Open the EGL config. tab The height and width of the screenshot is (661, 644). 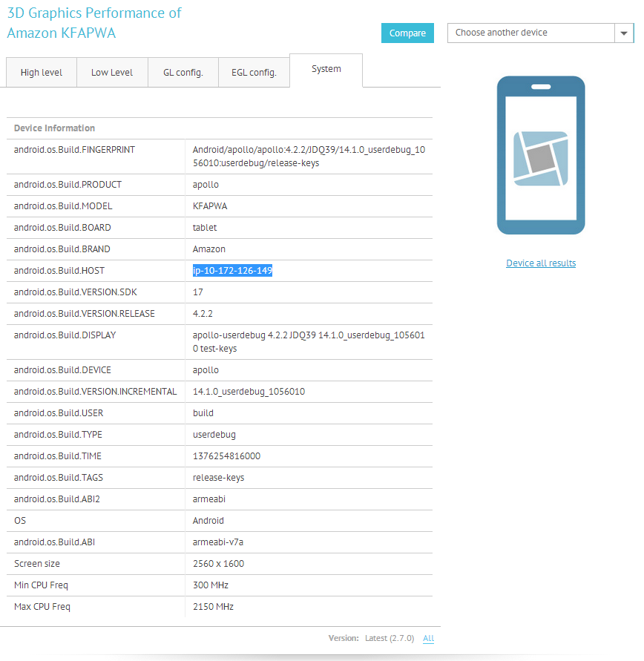pos(254,73)
